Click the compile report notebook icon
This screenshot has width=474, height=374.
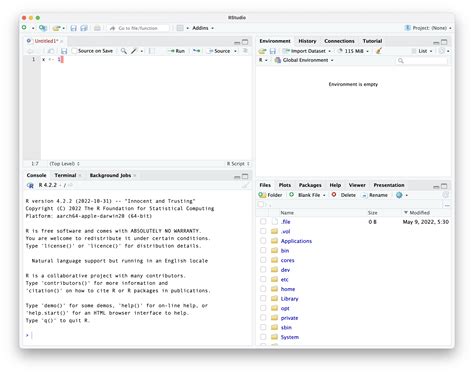pyautogui.click(x=151, y=51)
